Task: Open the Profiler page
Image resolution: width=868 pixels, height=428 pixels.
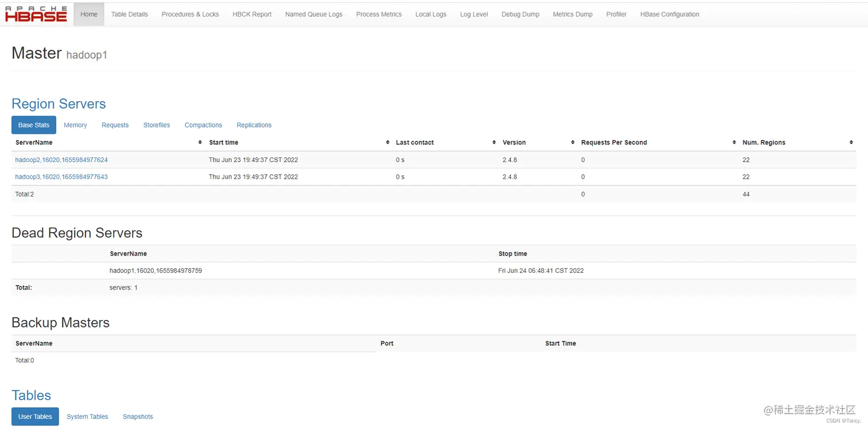Action: [x=616, y=14]
